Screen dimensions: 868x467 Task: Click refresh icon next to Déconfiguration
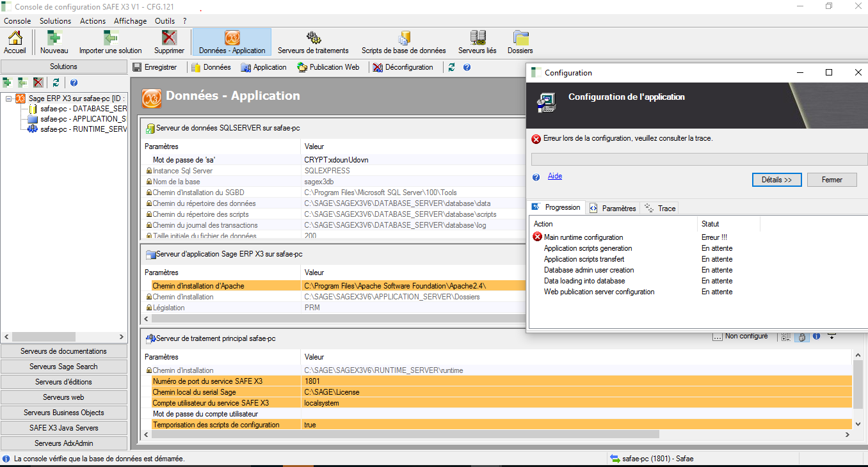[x=452, y=67]
